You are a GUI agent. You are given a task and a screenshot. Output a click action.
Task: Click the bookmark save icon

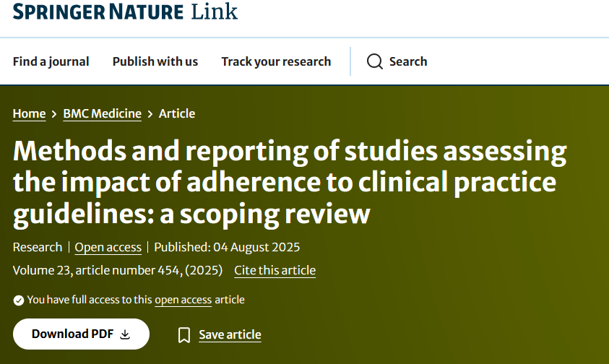coord(184,335)
